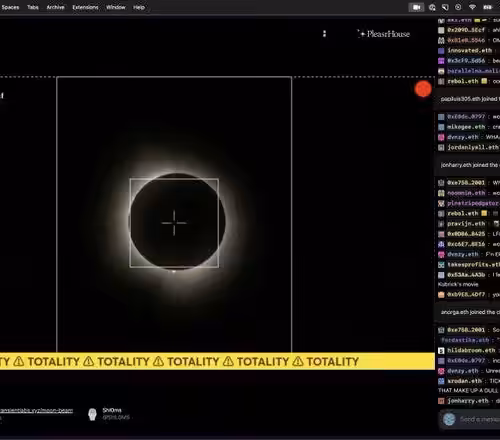
Task: Select username jordanlyall.eth in chat
Action: coord(473,147)
